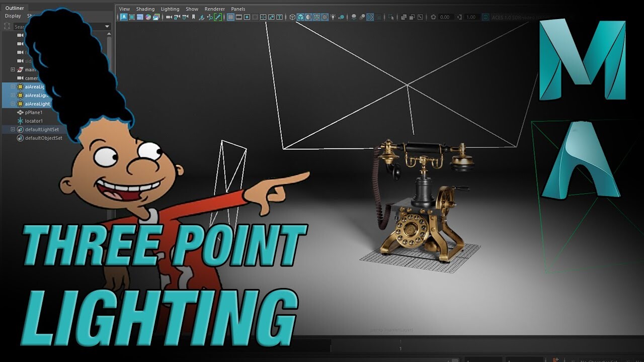
Task: Expand the first aiAreaLight node
Action: point(13,86)
